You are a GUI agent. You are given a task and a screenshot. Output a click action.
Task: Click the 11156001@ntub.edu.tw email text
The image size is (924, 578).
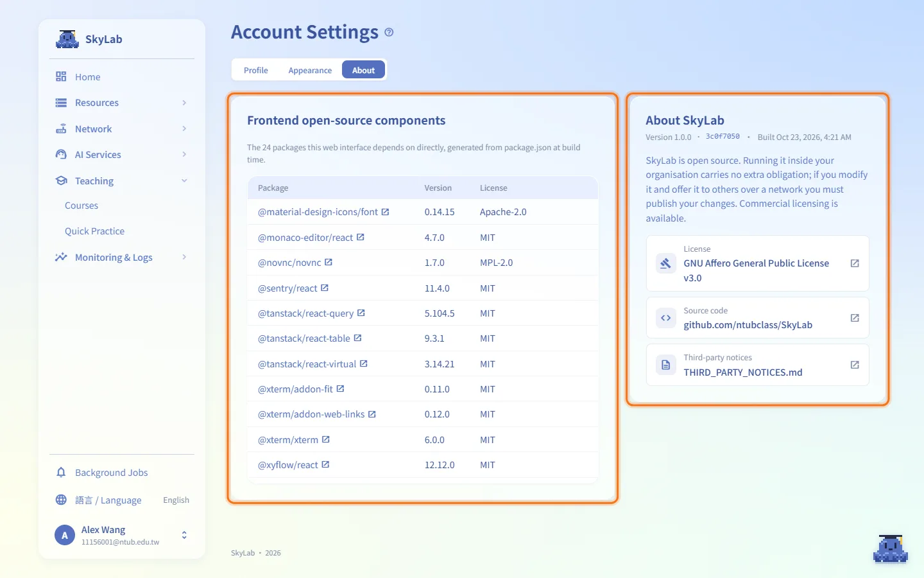click(120, 542)
